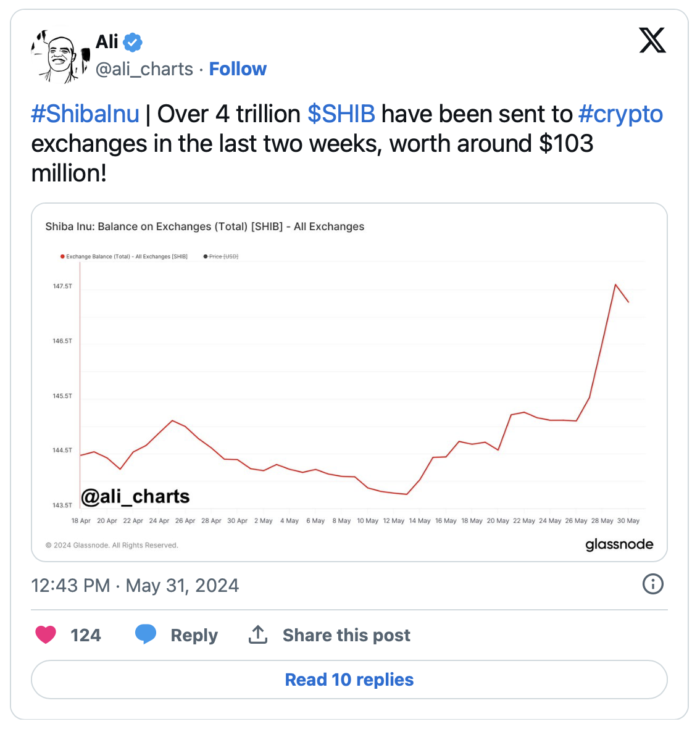Click the share upload arrow icon
Viewport: 700px width, 732px height.
tap(258, 634)
